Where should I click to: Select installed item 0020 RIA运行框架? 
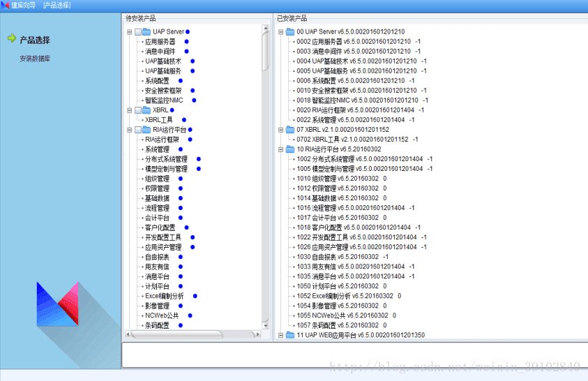(x=361, y=110)
